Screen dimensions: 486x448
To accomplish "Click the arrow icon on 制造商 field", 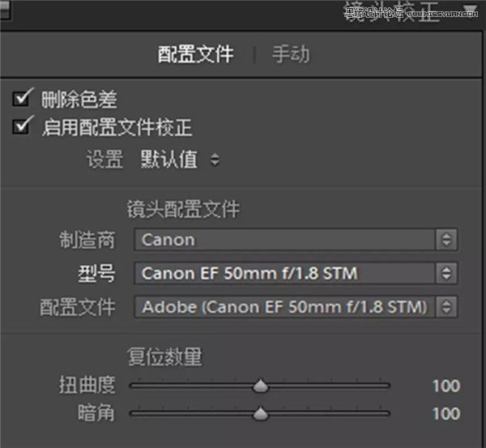I will [446, 240].
